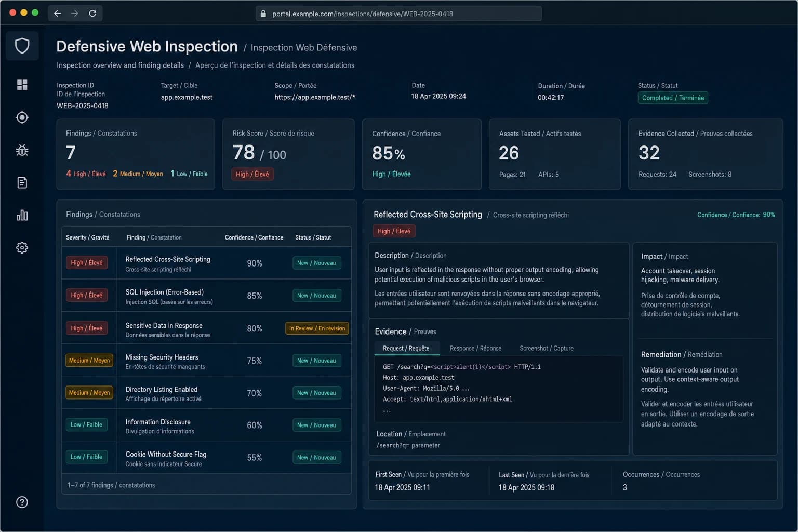Click the Confidence / Confiance: 90% label
Viewport: 798px width, 532px height.
736,215
